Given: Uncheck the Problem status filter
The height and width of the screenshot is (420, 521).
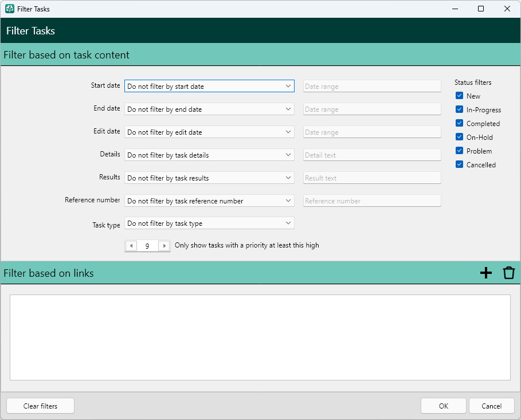Looking at the screenshot, I should [x=459, y=151].
